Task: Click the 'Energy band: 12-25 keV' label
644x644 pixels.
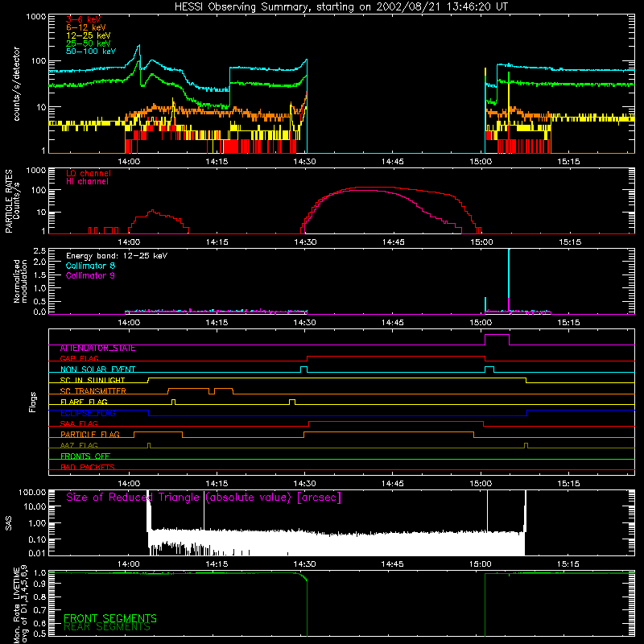Action: (x=117, y=256)
